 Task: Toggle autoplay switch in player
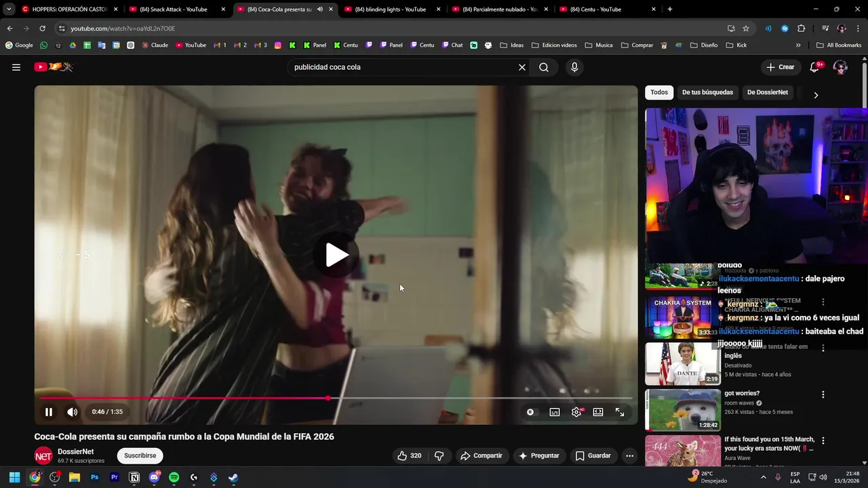tap(530, 412)
